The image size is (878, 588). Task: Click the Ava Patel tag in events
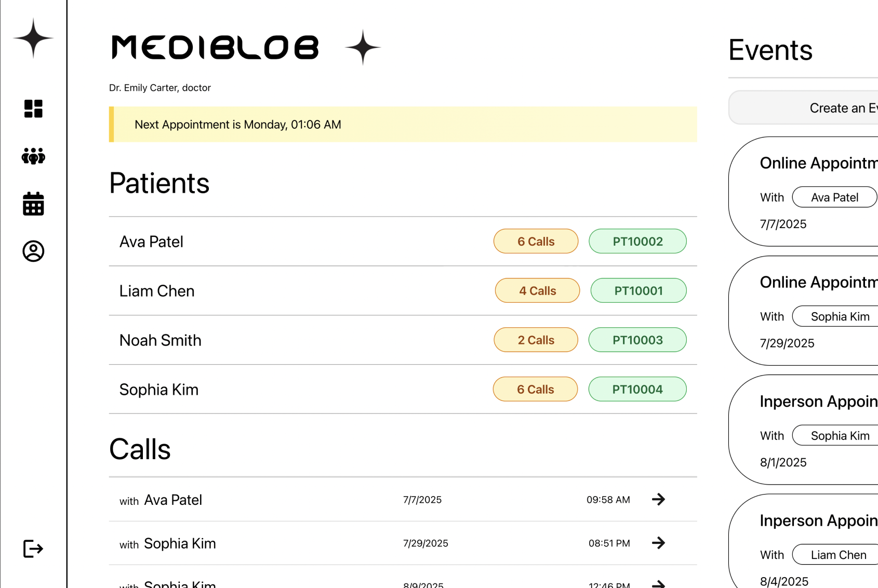[x=834, y=197]
